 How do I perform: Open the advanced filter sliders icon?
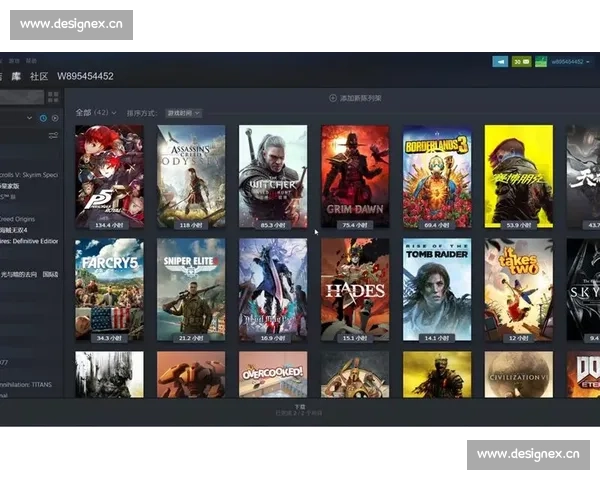pos(53,136)
